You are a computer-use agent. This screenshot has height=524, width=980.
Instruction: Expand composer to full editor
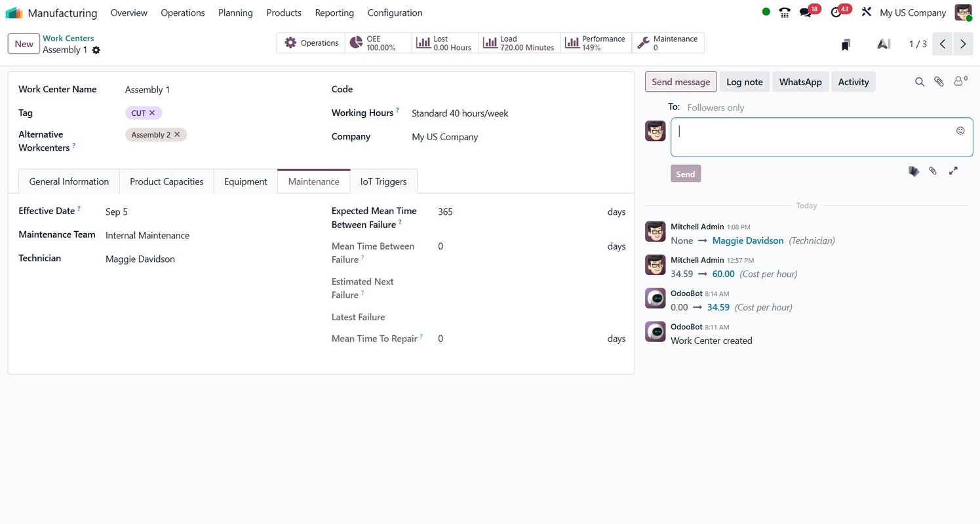[x=953, y=171]
